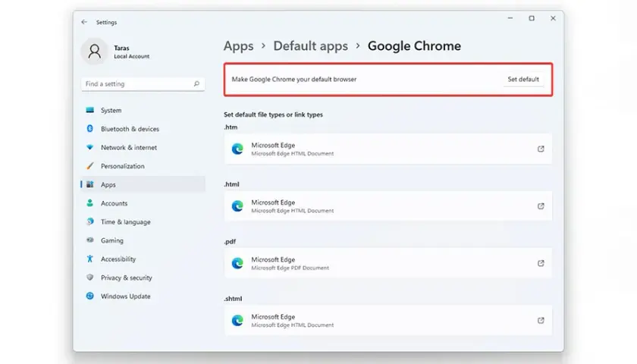637x364 pixels.
Task: Go to Time & language
Action: 143,221
